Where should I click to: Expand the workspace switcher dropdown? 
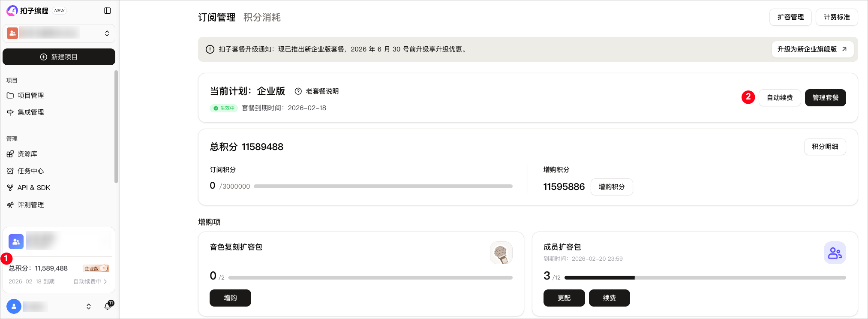[x=107, y=33]
